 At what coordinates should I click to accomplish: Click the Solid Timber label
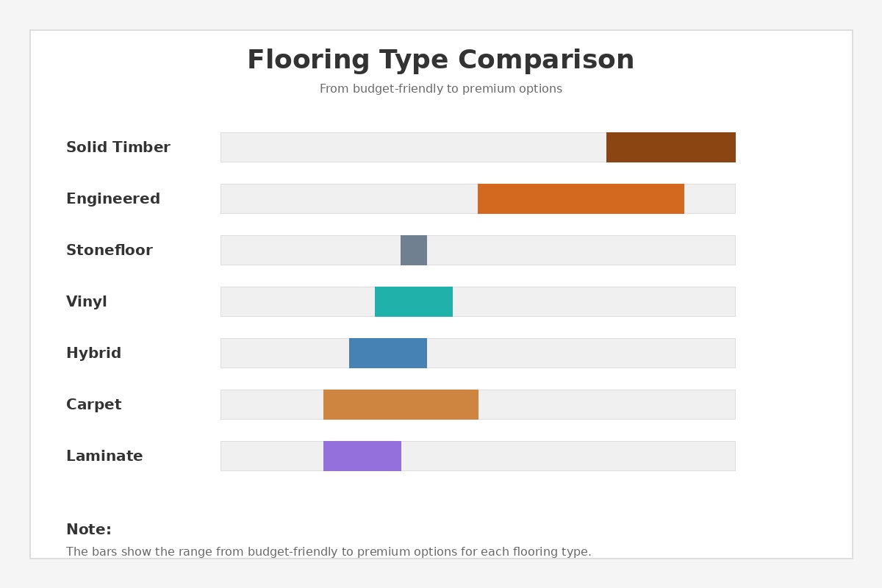pyautogui.click(x=118, y=148)
